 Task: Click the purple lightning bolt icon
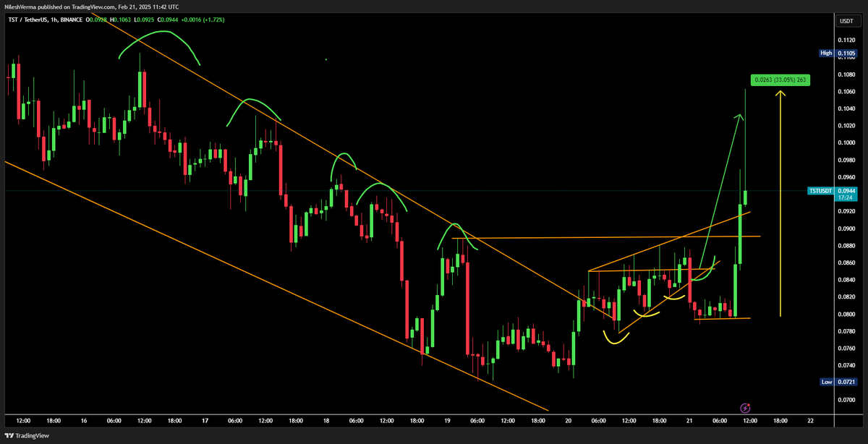click(x=746, y=409)
